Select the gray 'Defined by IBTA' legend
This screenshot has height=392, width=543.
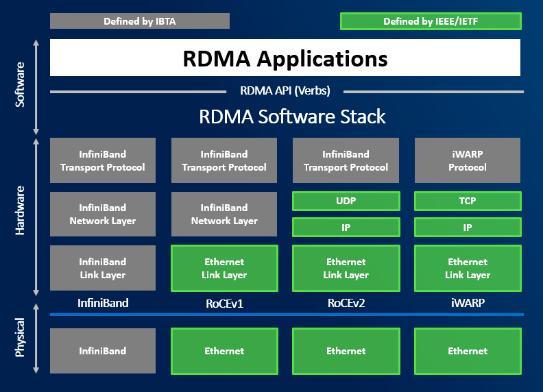pyautogui.click(x=140, y=21)
